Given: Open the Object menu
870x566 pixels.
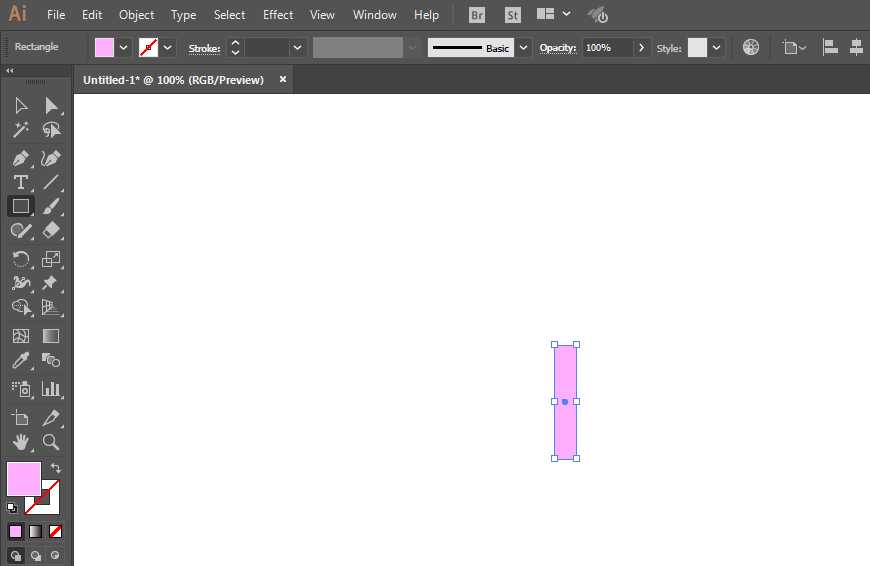Looking at the screenshot, I should tap(136, 15).
